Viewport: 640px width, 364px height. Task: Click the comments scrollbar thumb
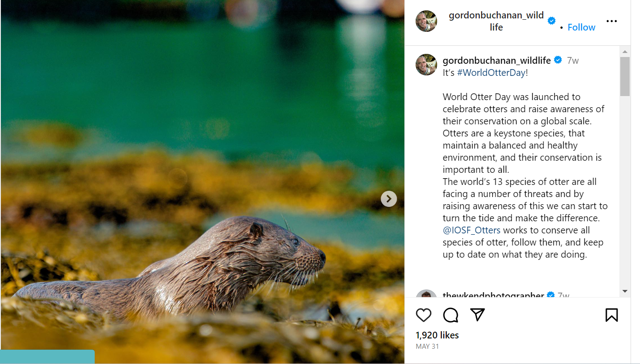point(625,76)
